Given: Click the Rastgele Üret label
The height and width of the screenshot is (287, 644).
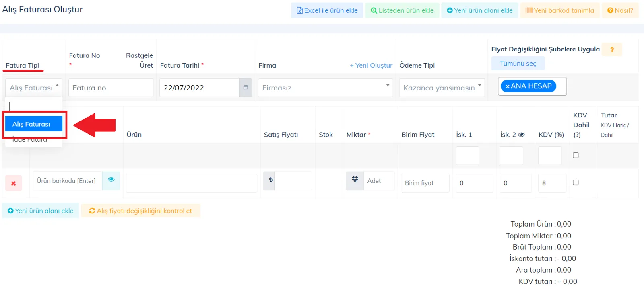Looking at the screenshot, I should 139,60.
